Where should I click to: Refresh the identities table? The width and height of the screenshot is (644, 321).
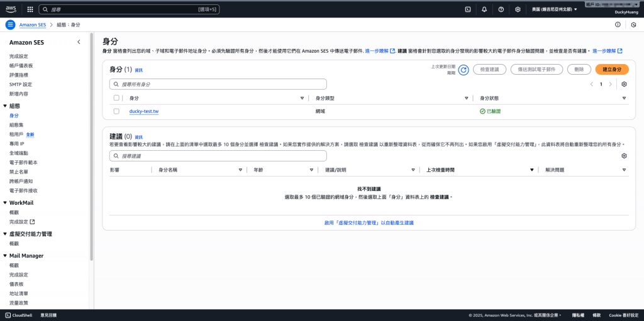[x=464, y=70]
